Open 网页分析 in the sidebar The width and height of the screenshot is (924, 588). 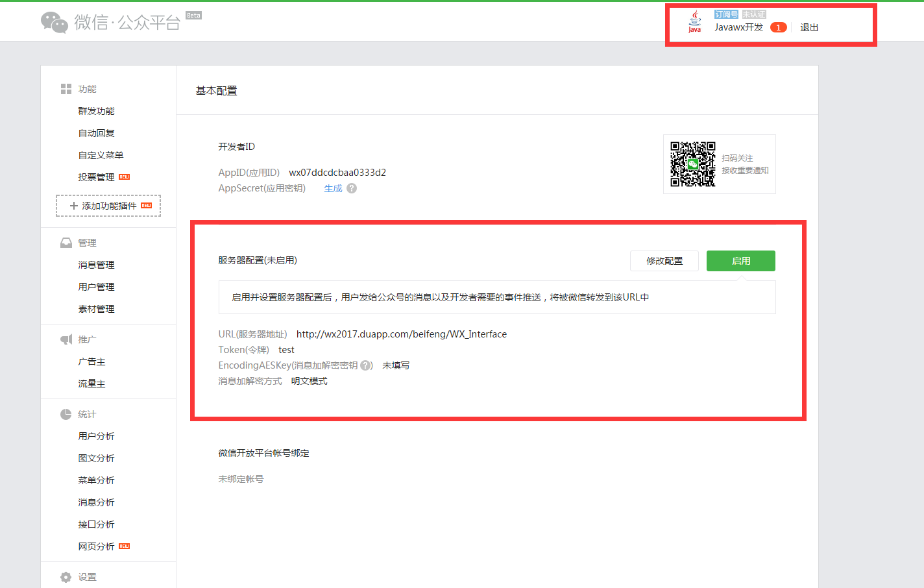pos(97,546)
